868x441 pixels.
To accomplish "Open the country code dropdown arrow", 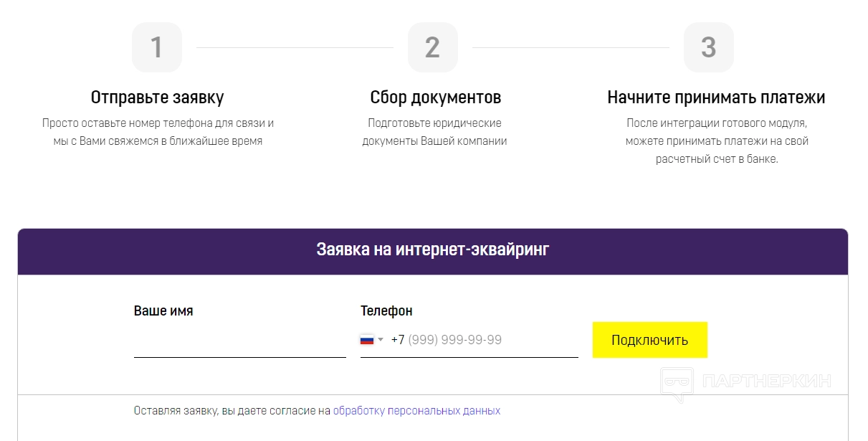I will tap(381, 340).
